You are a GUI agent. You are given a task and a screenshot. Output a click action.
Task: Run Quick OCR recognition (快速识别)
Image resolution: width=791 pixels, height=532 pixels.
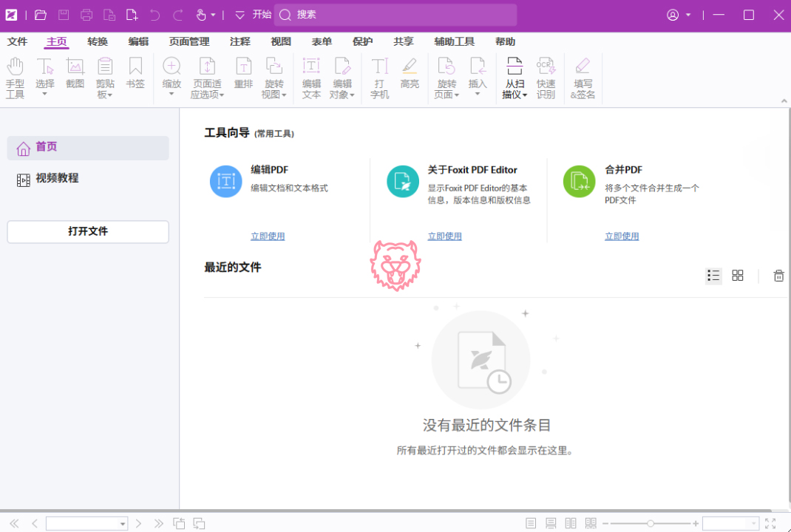pos(546,78)
